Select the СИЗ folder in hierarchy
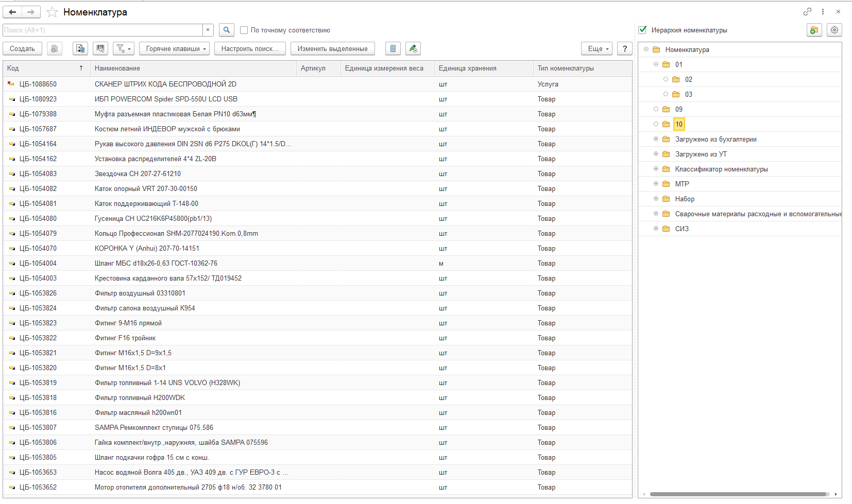The height and width of the screenshot is (504, 852). point(681,229)
